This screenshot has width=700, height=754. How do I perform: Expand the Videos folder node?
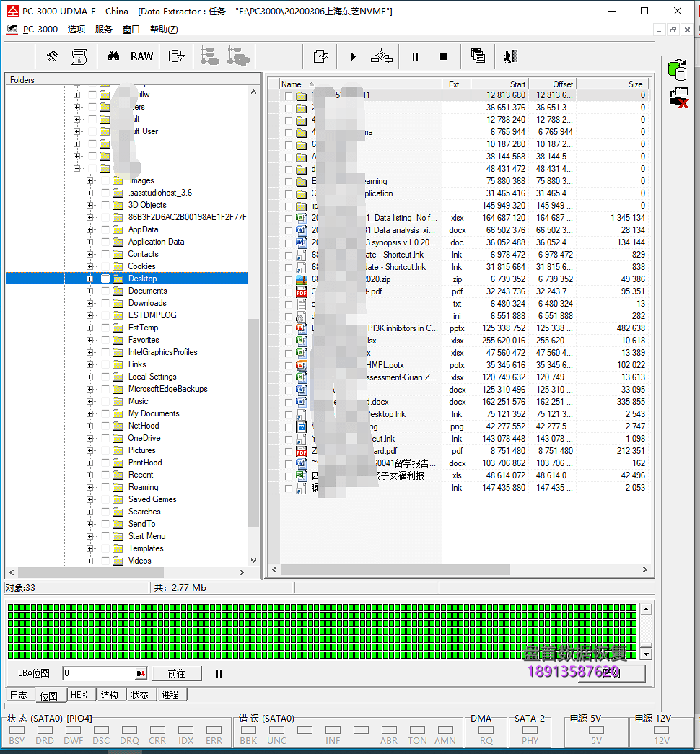point(89,561)
